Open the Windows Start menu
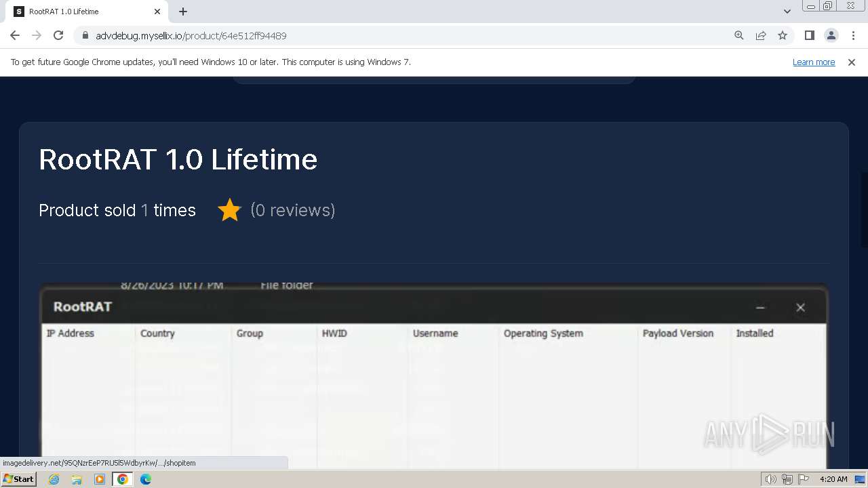This screenshot has width=868, height=488. (x=18, y=479)
